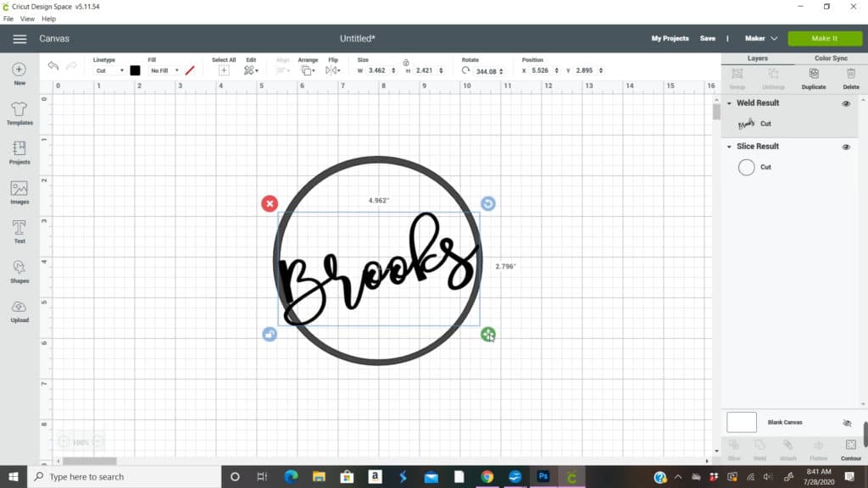Open the Upload panel
The height and width of the screenshot is (488, 868).
coord(19,311)
